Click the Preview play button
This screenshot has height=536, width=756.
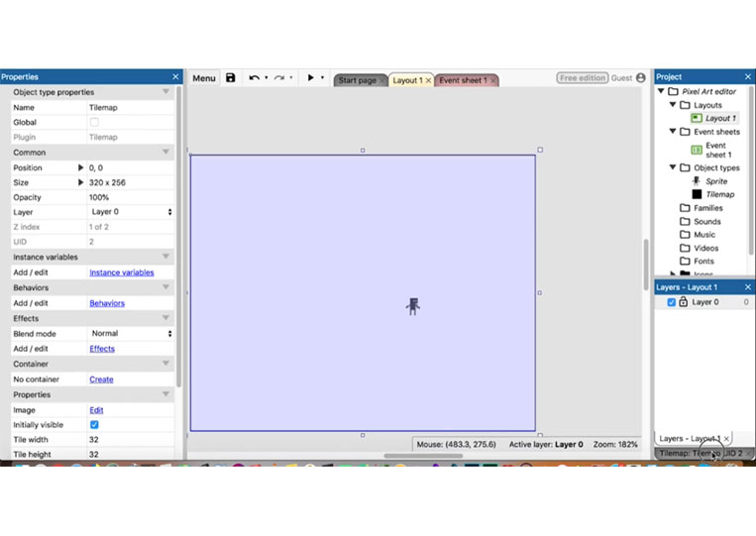[x=310, y=77]
